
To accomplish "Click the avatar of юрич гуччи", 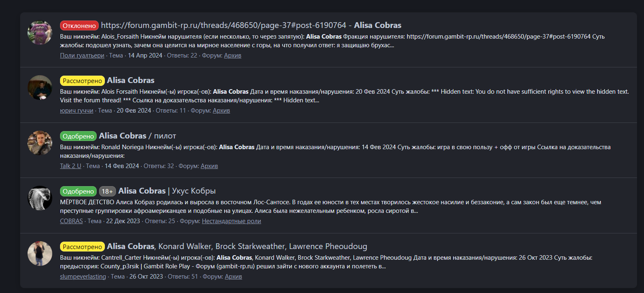I will point(40,88).
